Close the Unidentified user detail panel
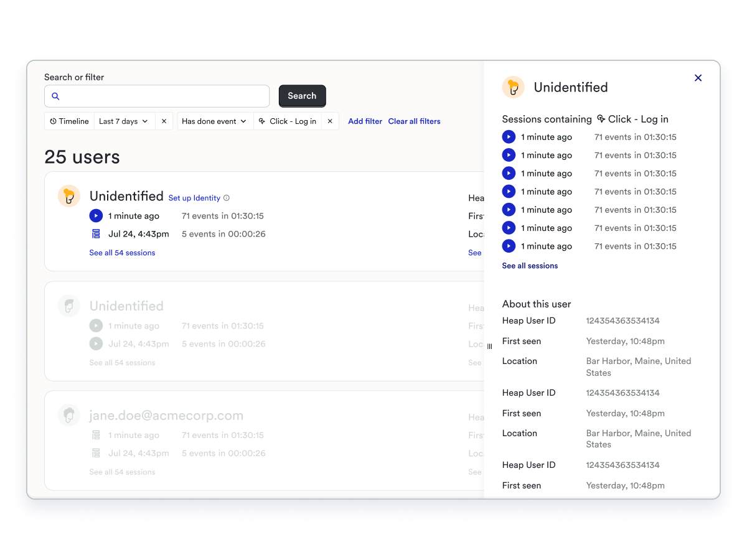This screenshot has height=560, width=747. tap(698, 78)
